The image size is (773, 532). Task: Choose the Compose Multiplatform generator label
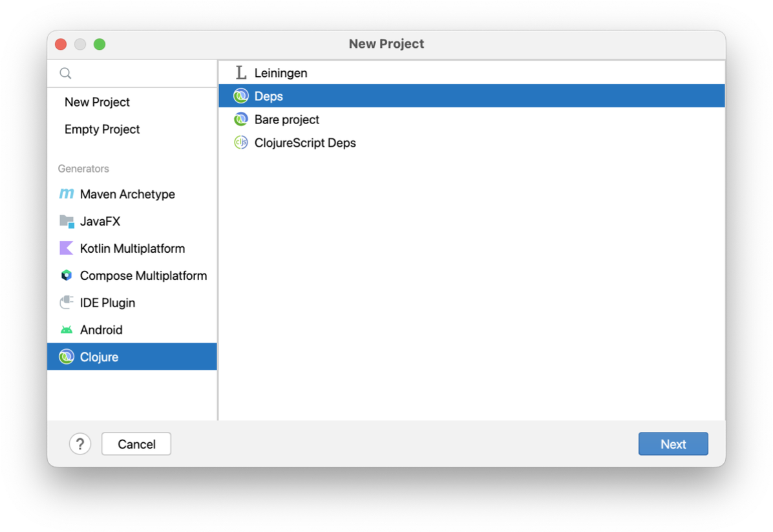[x=143, y=275]
